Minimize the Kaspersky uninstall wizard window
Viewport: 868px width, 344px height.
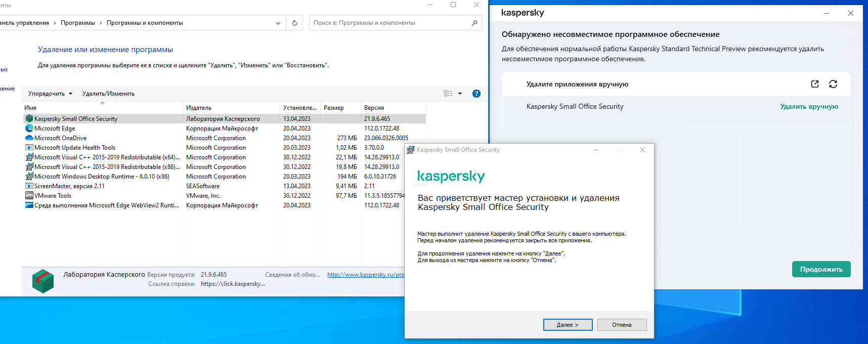pyautogui.click(x=596, y=150)
